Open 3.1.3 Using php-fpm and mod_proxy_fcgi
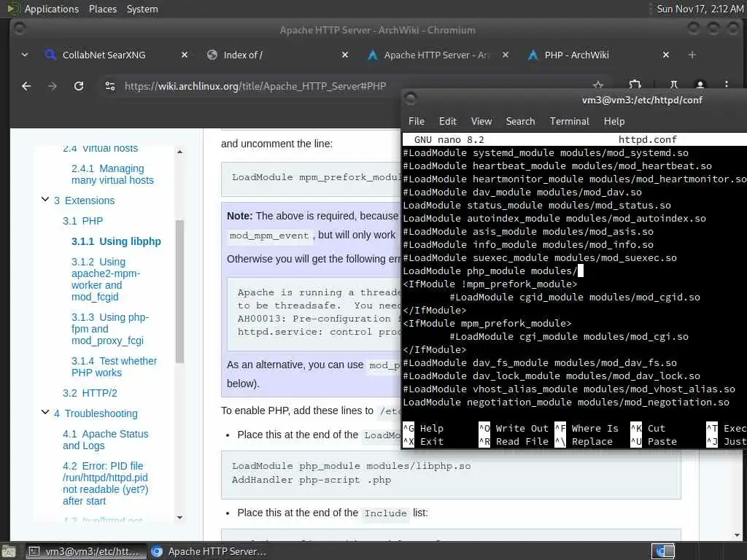 pyautogui.click(x=110, y=329)
